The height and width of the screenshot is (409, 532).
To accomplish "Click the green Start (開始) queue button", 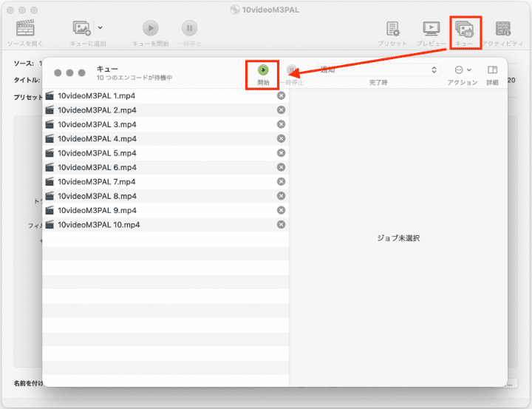I will 263,70.
